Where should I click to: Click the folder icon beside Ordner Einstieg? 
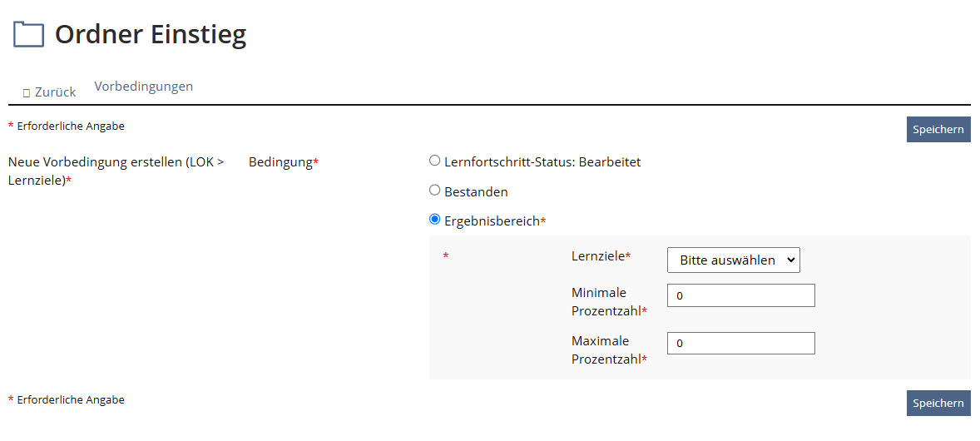coord(29,34)
